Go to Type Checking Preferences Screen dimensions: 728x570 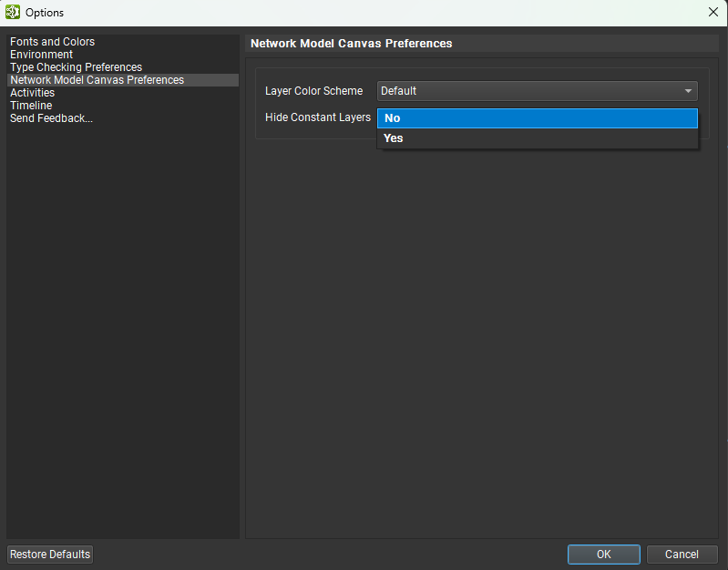tap(76, 67)
